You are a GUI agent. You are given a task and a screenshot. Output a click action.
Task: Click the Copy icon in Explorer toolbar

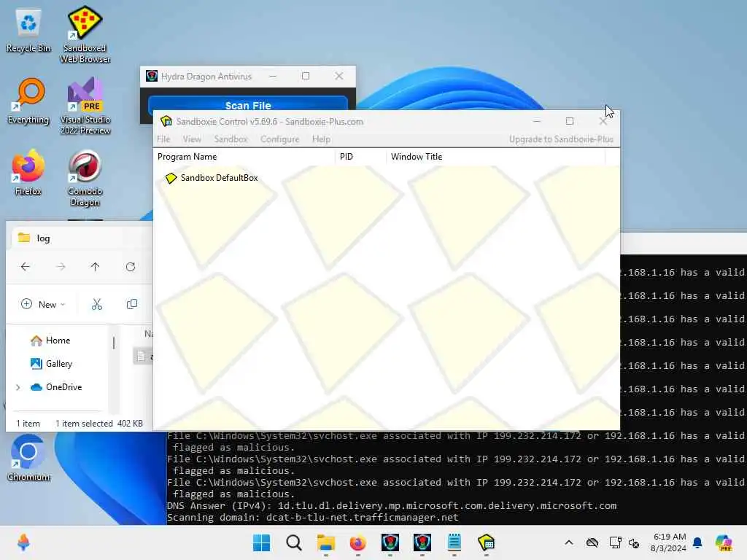click(132, 304)
